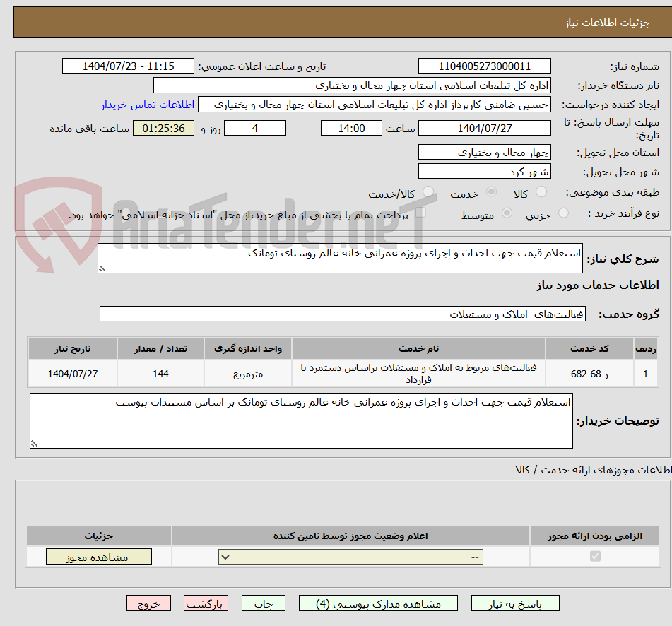This screenshot has width=672, height=626.
Task: Click the چاپ button
Action: tap(263, 603)
